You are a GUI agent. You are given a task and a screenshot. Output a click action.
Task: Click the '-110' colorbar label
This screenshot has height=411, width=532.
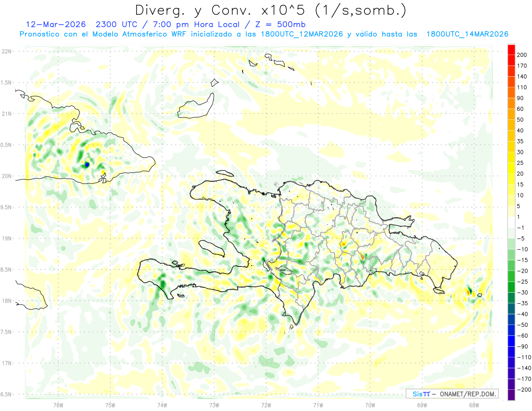pyautogui.click(x=524, y=357)
